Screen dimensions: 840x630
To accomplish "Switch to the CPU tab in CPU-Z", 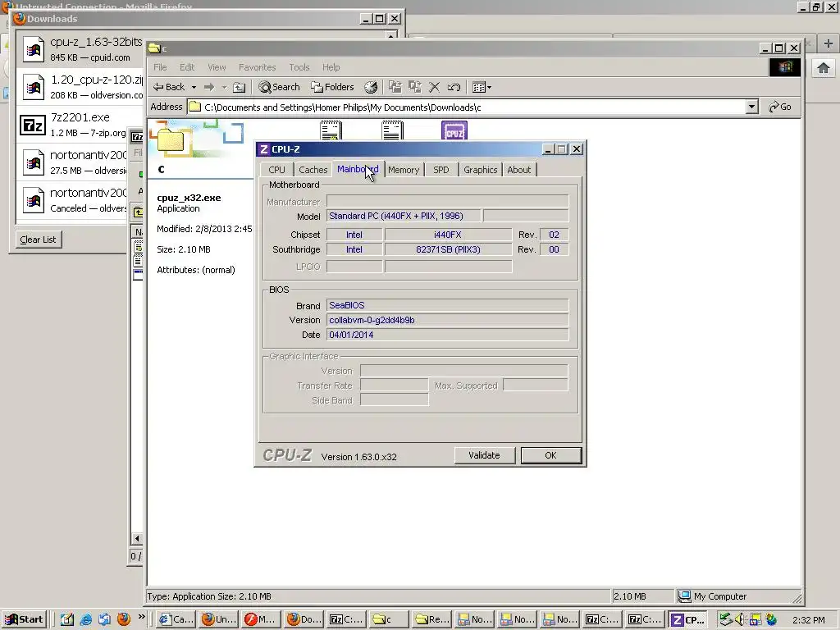I will (x=276, y=170).
